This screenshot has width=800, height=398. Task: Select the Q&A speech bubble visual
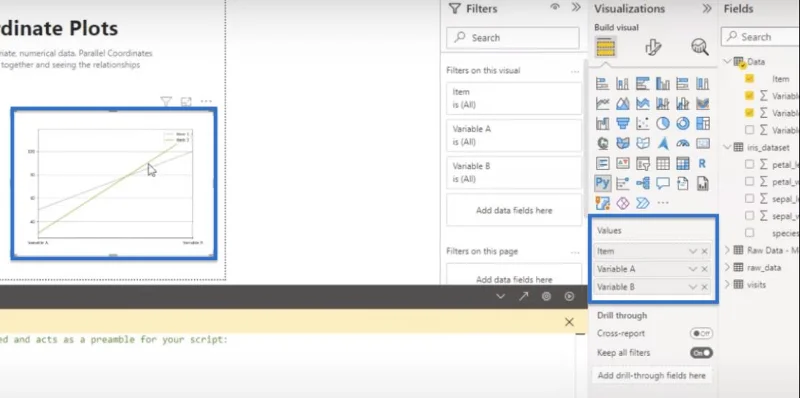tap(663, 183)
